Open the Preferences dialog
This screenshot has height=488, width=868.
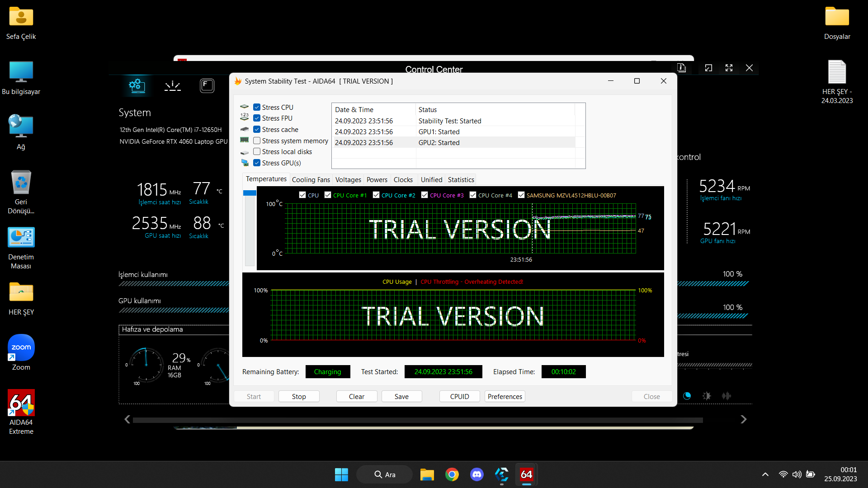pyautogui.click(x=505, y=396)
